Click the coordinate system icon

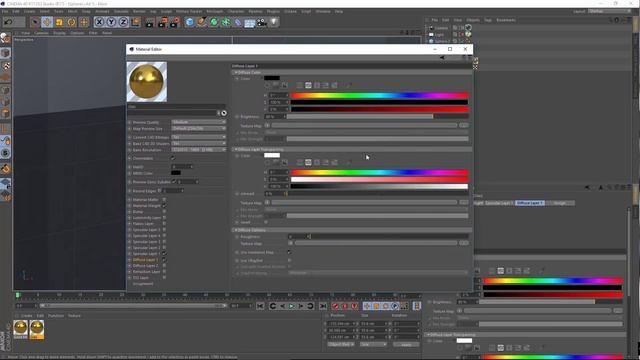tap(136, 22)
